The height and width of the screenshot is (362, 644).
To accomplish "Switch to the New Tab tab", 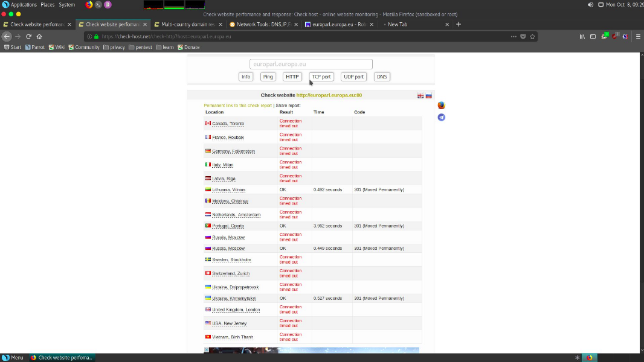I will click(415, 24).
